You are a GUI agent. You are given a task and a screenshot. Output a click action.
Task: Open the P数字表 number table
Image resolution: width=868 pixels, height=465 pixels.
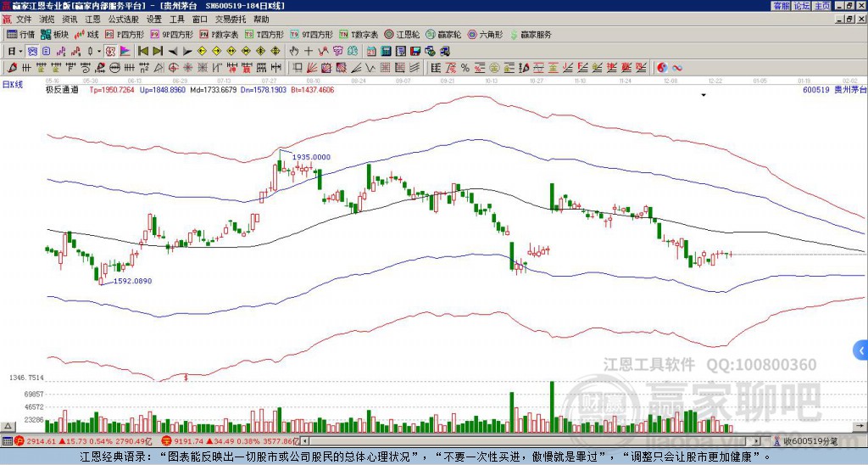coord(219,34)
